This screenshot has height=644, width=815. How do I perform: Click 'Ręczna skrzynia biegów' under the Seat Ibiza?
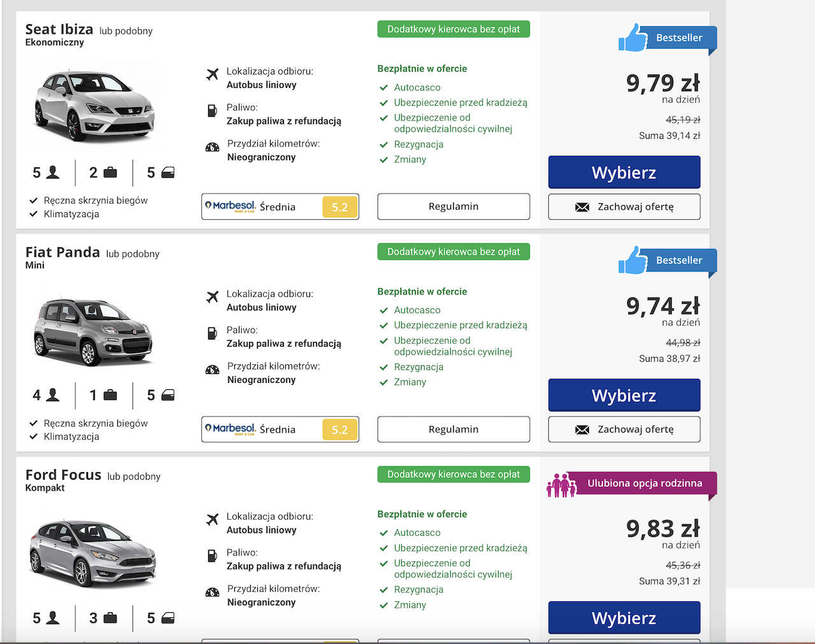point(96,201)
